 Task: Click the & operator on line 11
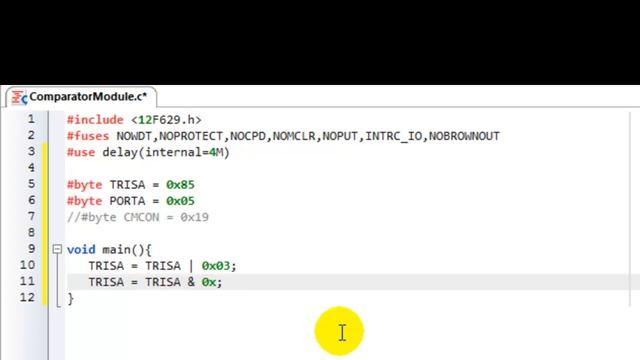pos(191,282)
